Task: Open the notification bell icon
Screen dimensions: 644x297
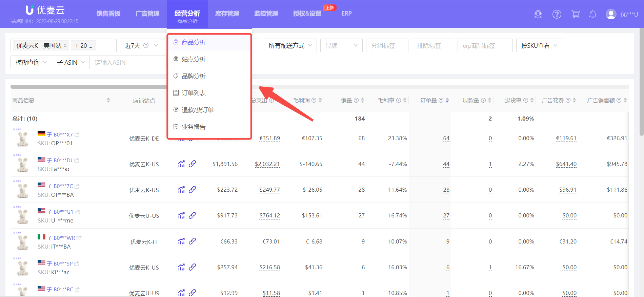Action: pyautogui.click(x=592, y=14)
